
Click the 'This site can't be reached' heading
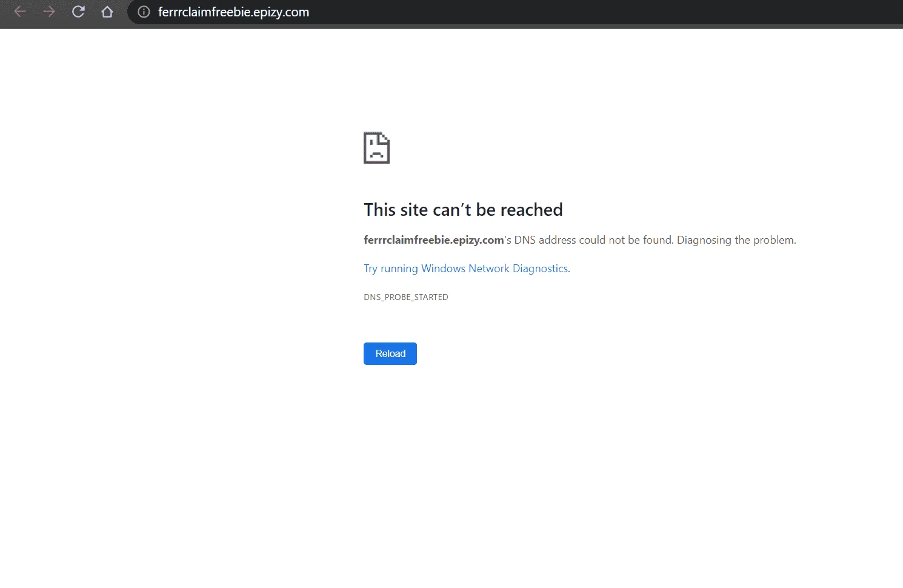click(463, 210)
